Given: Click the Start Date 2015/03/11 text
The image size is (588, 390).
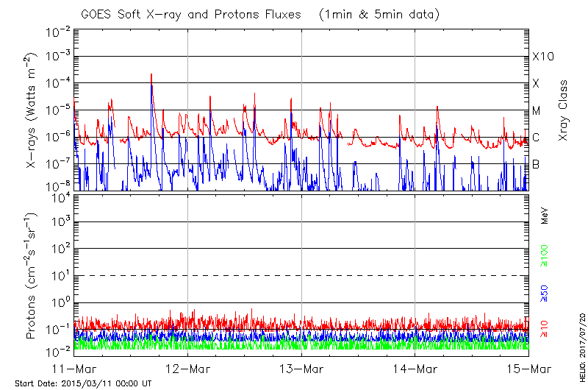Looking at the screenshot, I should (83, 383).
